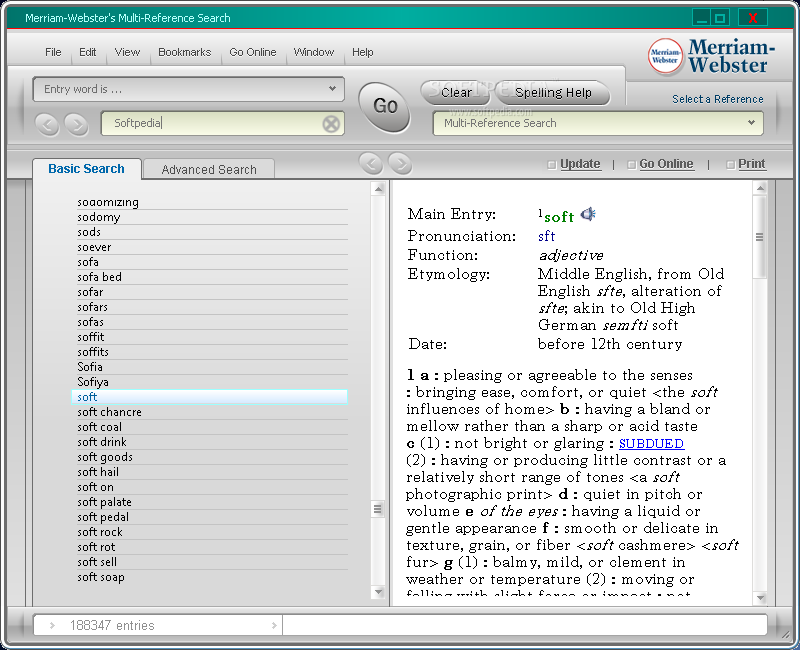Screen dimensions: 800x650
Task: Open the Go Online menu
Action: tap(253, 52)
